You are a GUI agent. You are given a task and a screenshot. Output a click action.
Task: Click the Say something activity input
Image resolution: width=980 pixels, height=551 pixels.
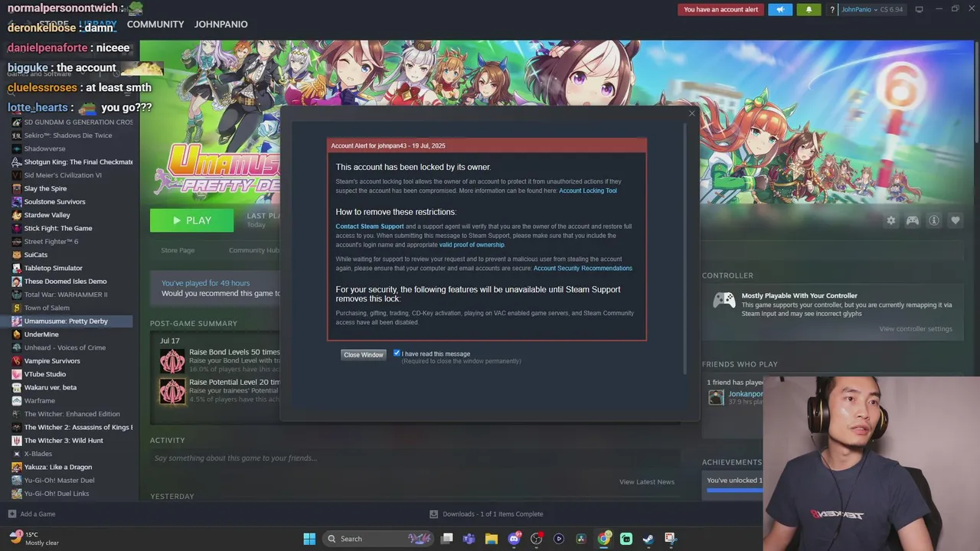pos(413,458)
